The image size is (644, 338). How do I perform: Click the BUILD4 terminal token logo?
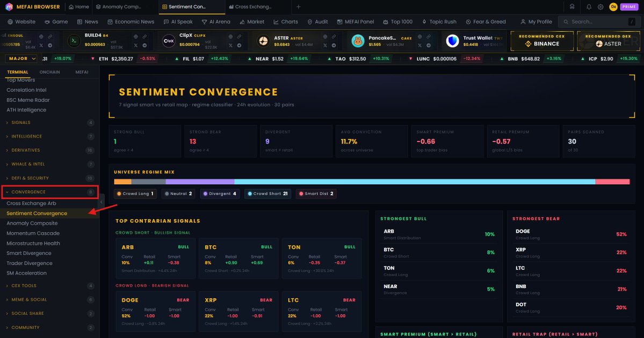click(74, 41)
